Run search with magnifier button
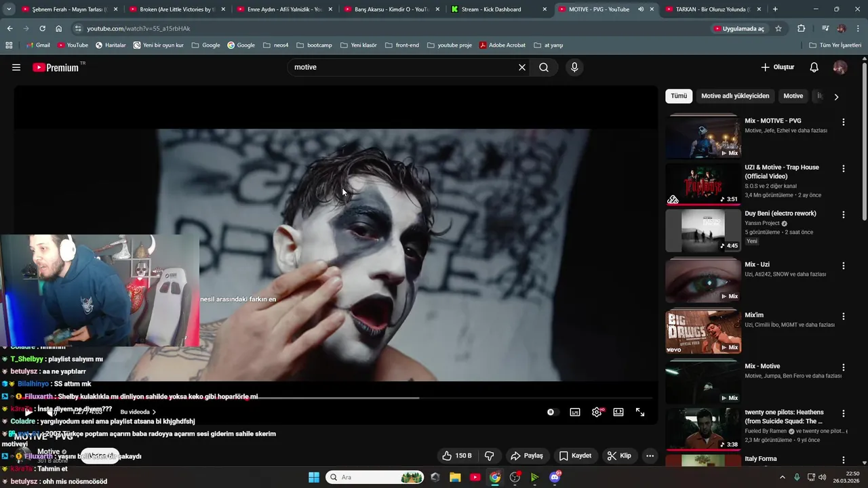The height and width of the screenshot is (488, 868). point(544,67)
